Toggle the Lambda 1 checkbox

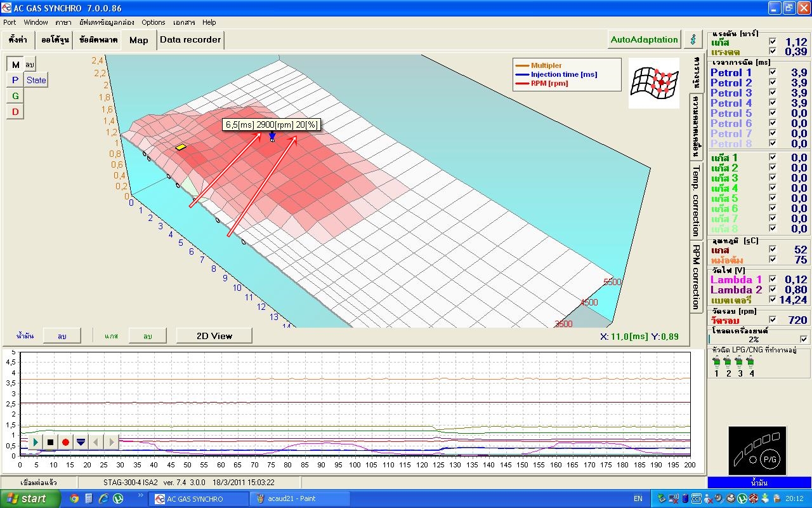[x=772, y=279]
